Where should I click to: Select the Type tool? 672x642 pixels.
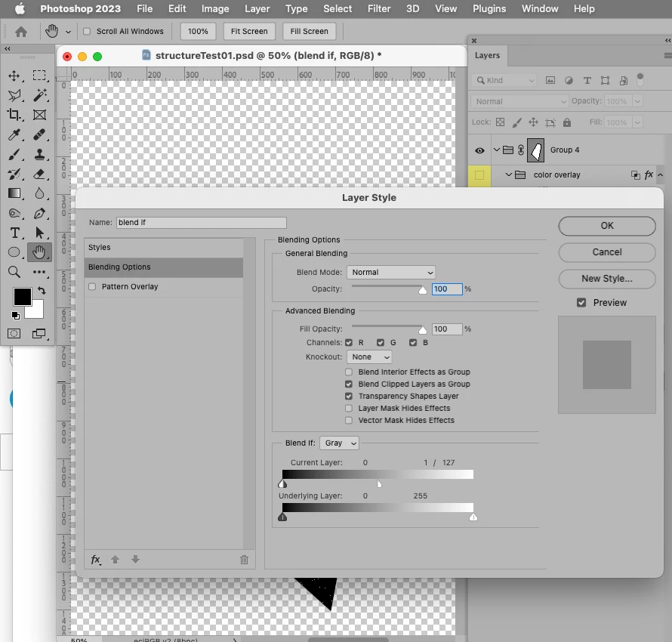point(14,233)
